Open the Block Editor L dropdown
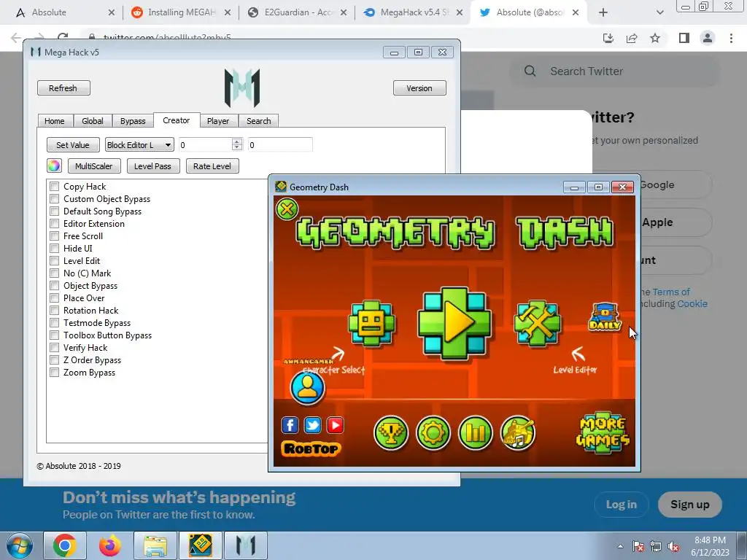This screenshot has width=747, height=560. (x=139, y=145)
